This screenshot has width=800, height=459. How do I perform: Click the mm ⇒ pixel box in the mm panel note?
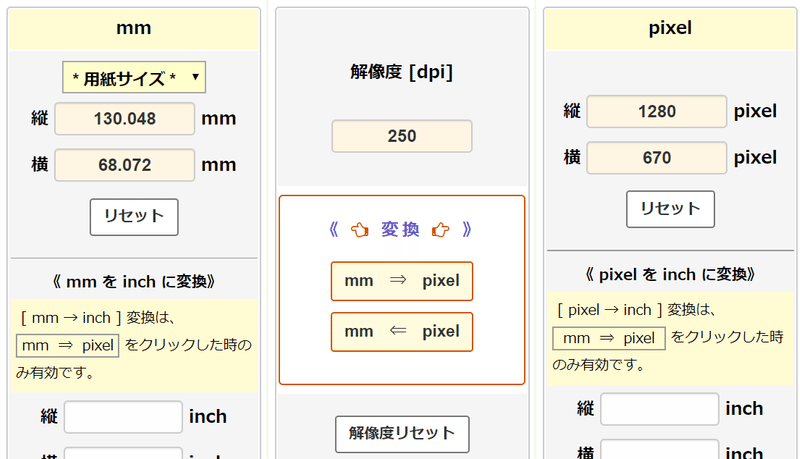tap(67, 346)
